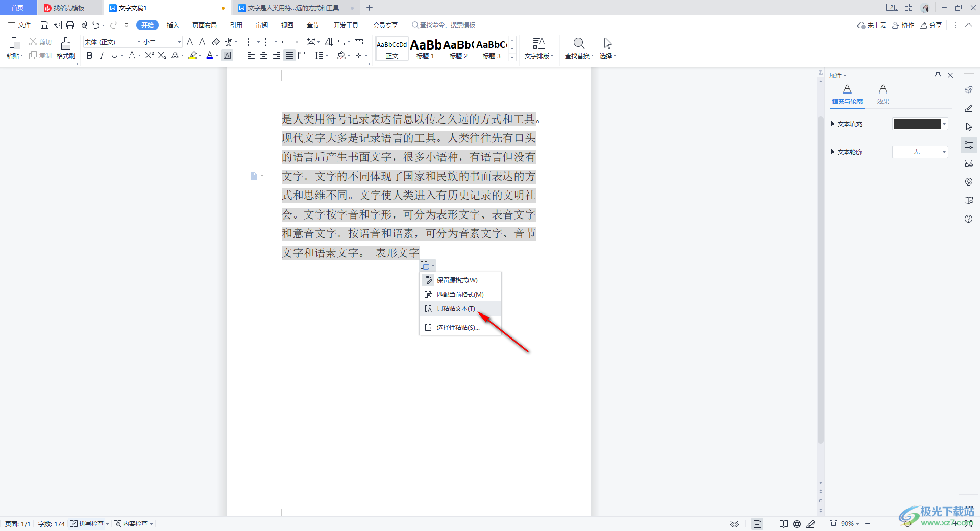
Task: Click the zoom slider handle
Action: pos(908,524)
